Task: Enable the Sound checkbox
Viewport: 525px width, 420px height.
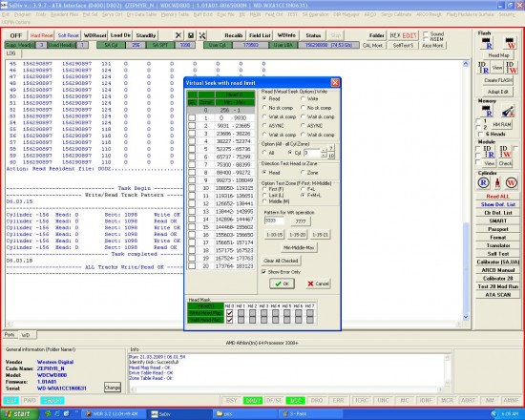Action: pyautogui.click(x=426, y=33)
